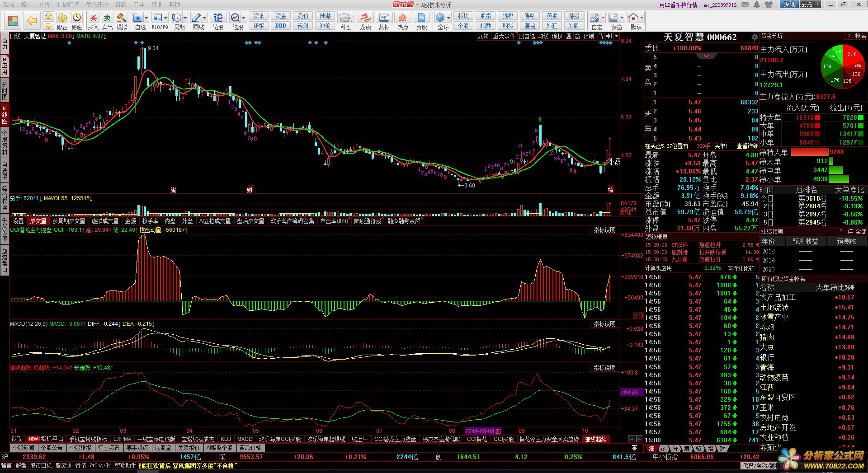Click 指标说明 on the CCI panel
This screenshot has height=473, width=868.
point(605,230)
